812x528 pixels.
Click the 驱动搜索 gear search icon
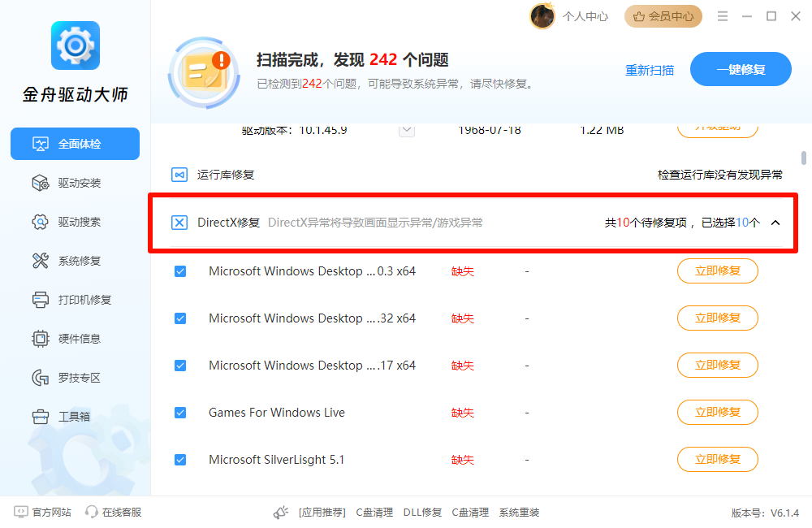(x=41, y=222)
